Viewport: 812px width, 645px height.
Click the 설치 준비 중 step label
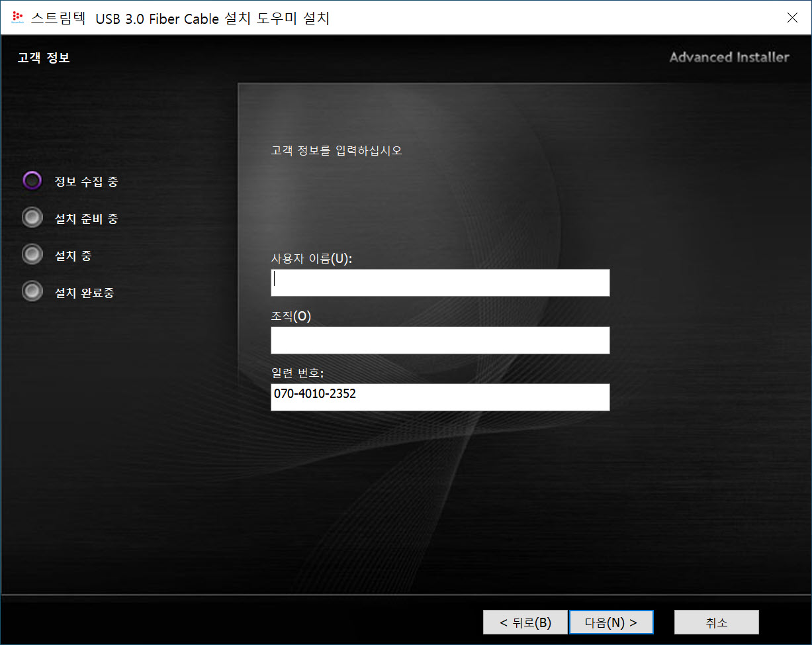pyautogui.click(x=86, y=219)
